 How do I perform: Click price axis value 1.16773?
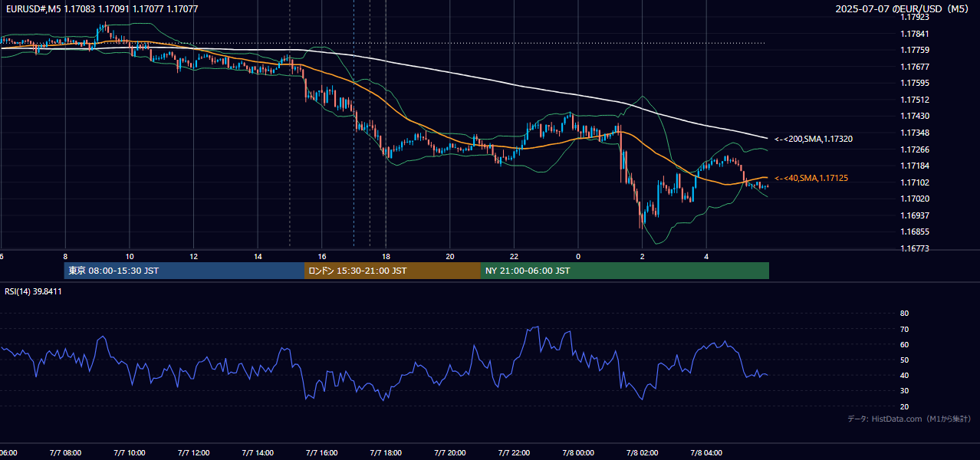click(x=914, y=248)
